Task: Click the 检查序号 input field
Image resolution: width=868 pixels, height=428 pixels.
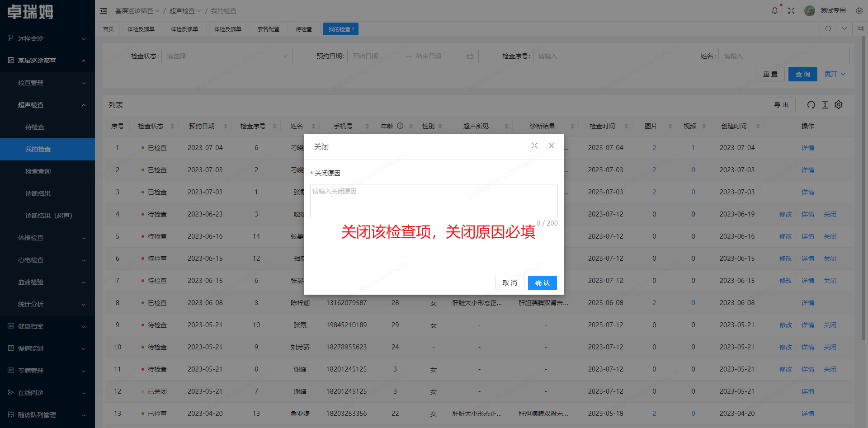Action: tap(599, 56)
